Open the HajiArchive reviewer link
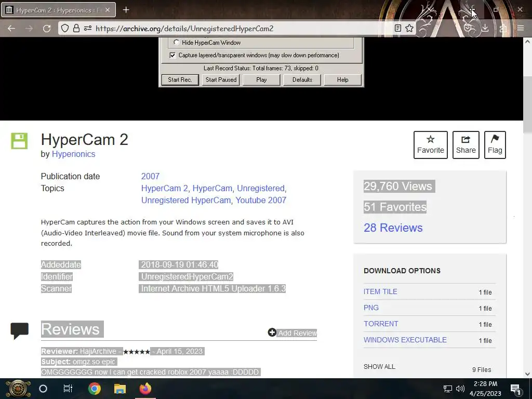The height and width of the screenshot is (399, 532). pyautogui.click(x=98, y=352)
